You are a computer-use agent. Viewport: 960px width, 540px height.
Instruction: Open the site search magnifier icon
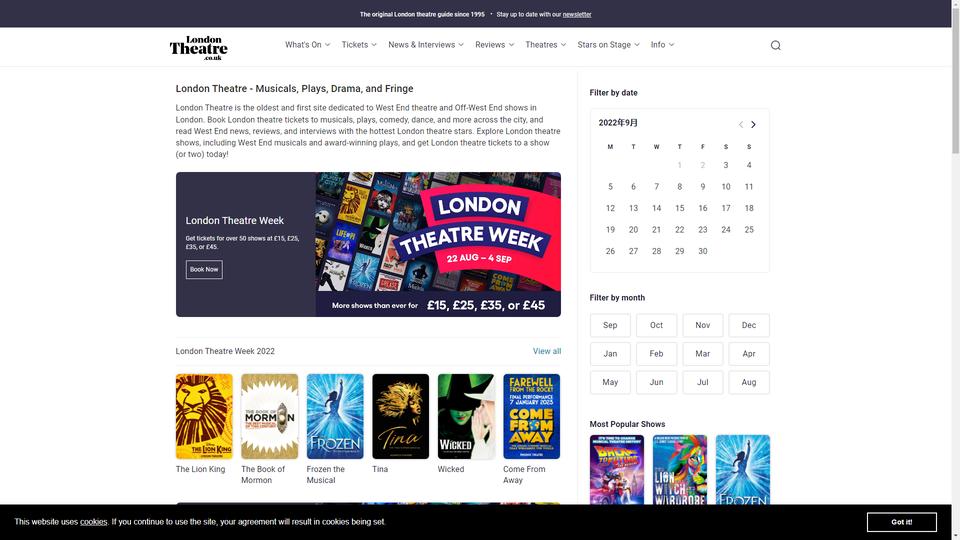[x=775, y=45]
